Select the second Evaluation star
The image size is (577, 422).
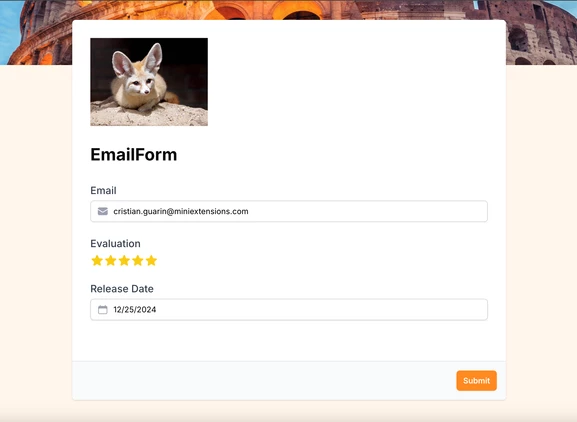111,260
